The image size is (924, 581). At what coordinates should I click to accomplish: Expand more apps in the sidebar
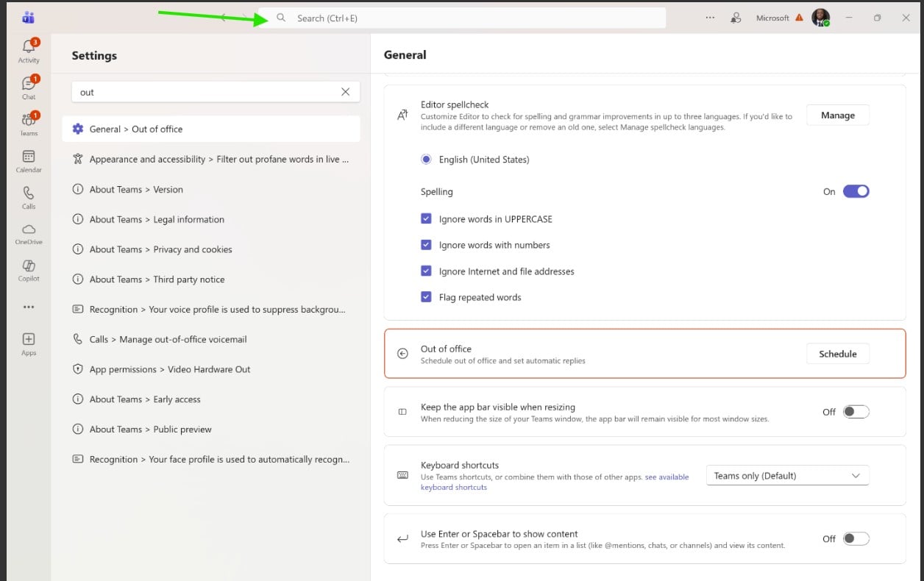click(x=29, y=307)
